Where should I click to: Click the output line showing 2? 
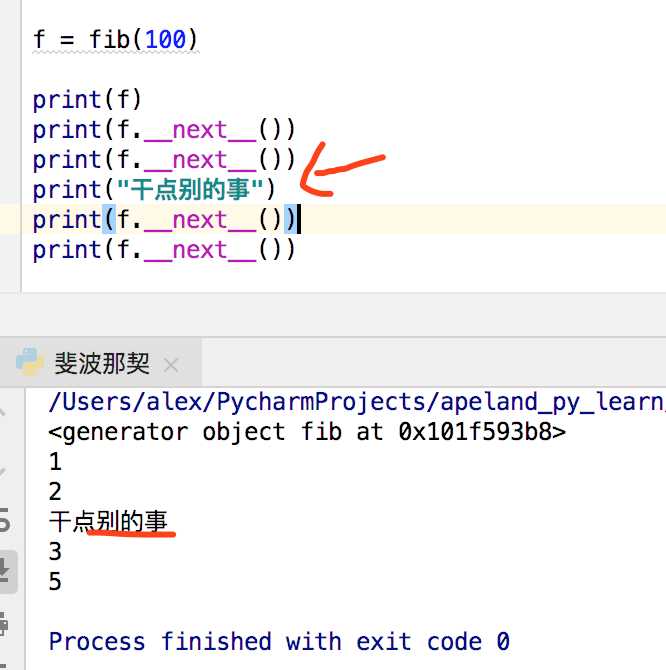pos(55,491)
